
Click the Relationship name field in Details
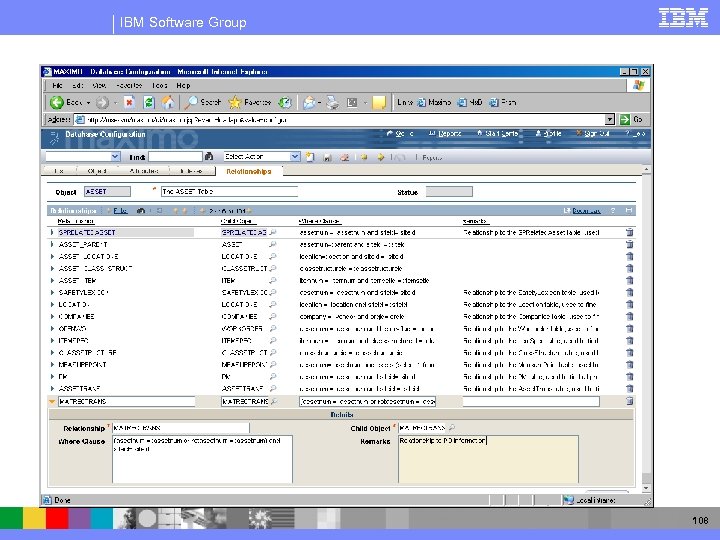[181, 428]
